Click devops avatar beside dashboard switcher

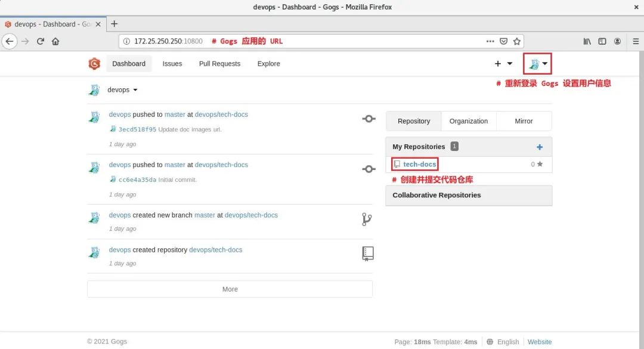tap(94, 89)
